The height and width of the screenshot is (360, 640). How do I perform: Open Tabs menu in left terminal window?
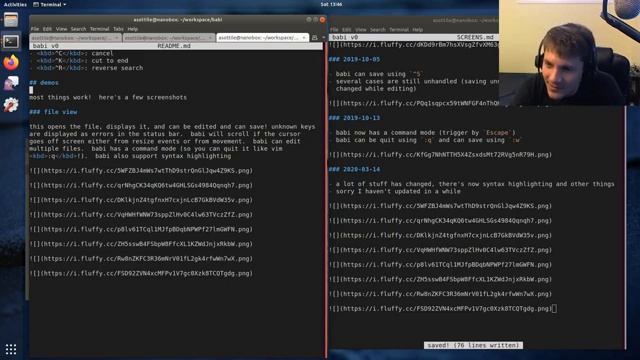[x=118, y=29]
